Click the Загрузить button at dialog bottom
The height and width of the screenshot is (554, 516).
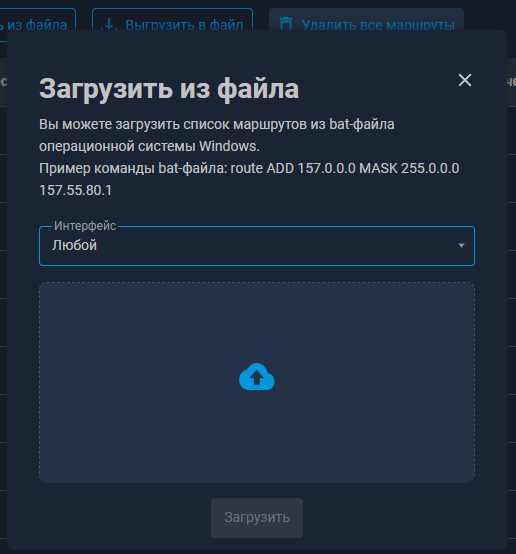(257, 518)
